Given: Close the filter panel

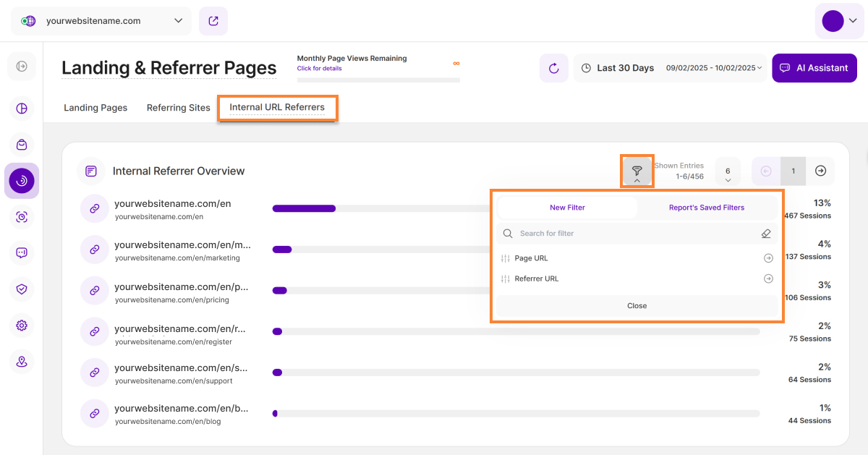Looking at the screenshot, I should pos(637,306).
